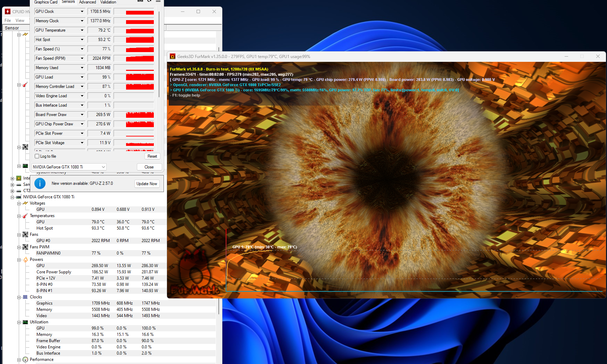This screenshot has height=364, width=607.
Task: Open the GPU Temperature sensor dropdown
Action: coord(82,30)
